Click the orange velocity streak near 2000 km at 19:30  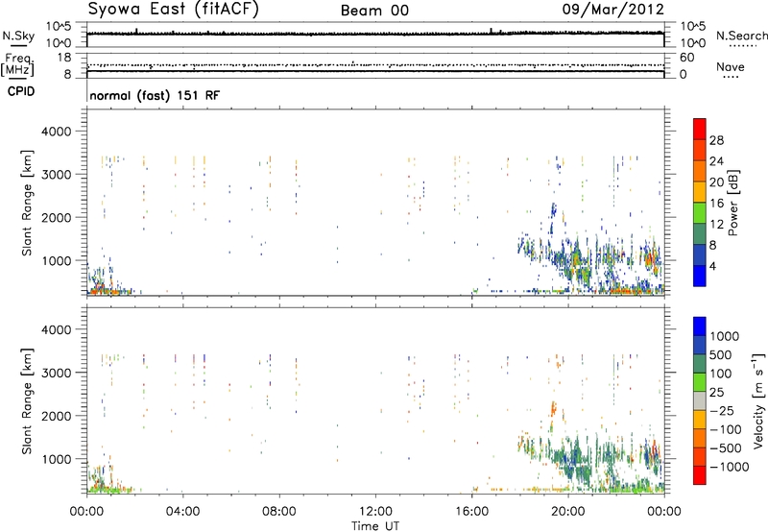coord(554,409)
